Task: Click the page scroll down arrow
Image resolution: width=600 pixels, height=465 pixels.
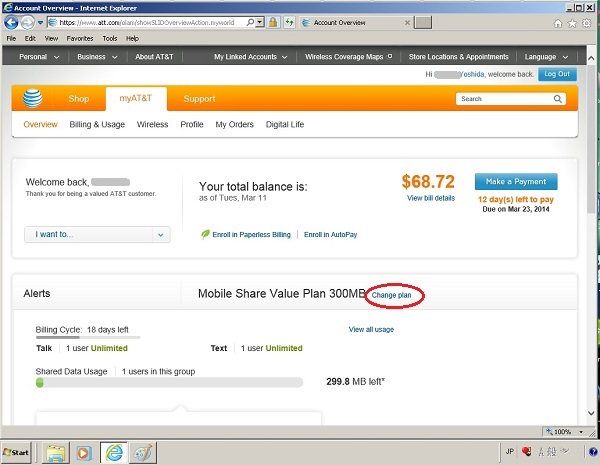Action: pyautogui.click(x=591, y=413)
